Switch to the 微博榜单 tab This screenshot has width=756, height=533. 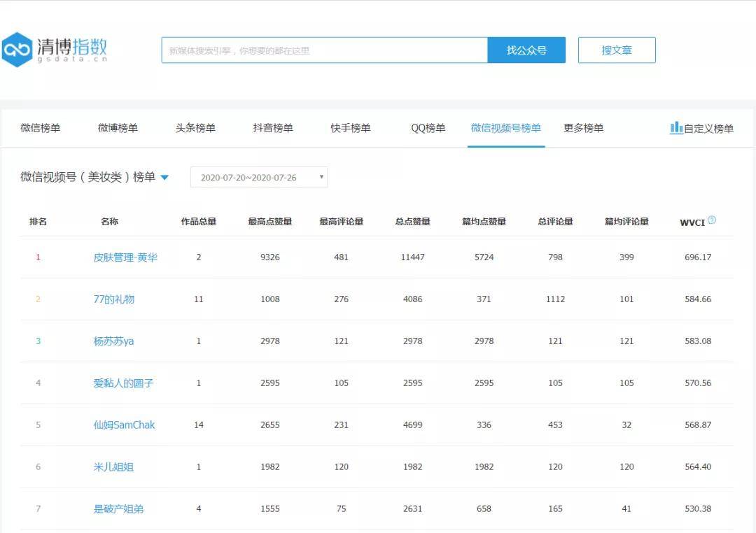pos(118,128)
